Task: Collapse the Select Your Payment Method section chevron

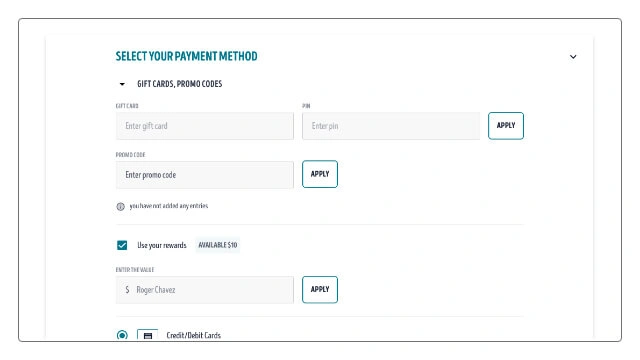Action: (x=573, y=57)
